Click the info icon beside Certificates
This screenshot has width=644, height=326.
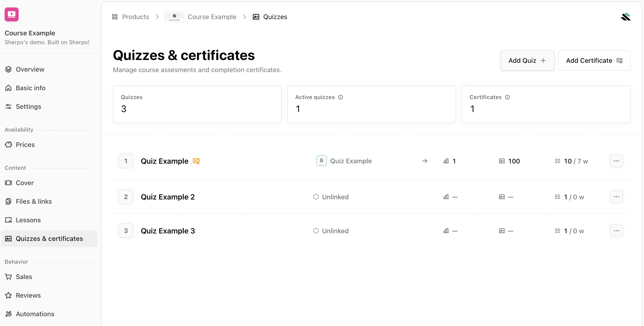tap(507, 97)
